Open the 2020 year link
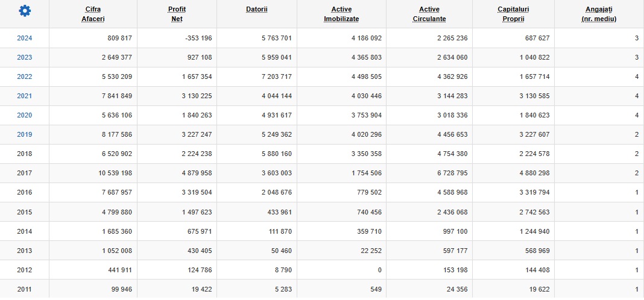This screenshot has width=644, height=300. [x=24, y=115]
